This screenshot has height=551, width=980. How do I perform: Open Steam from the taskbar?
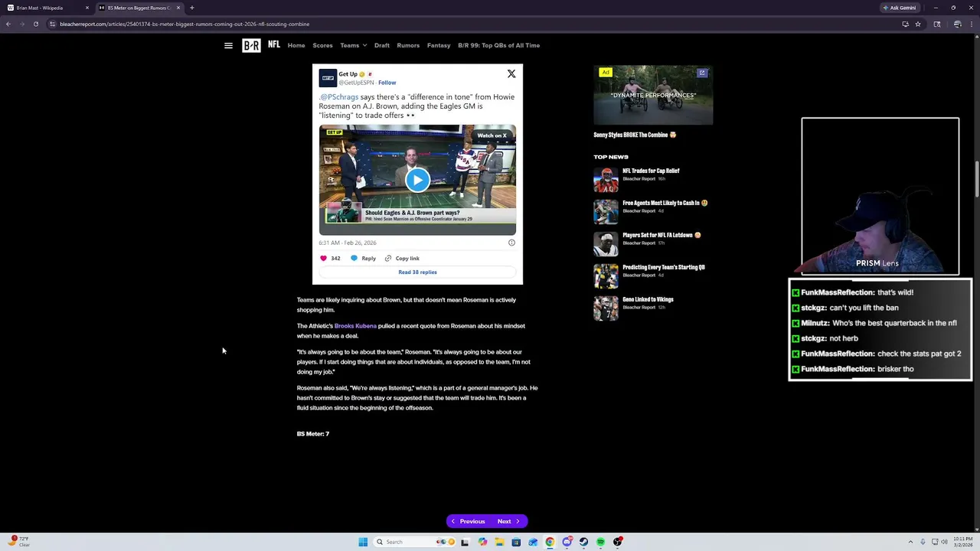583,542
